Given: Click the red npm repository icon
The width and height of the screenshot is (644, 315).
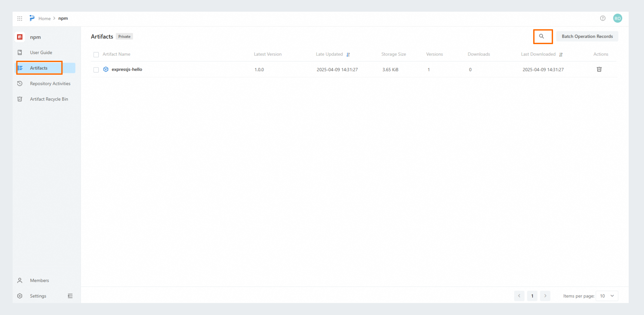Looking at the screenshot, I should tap(20, 37).
